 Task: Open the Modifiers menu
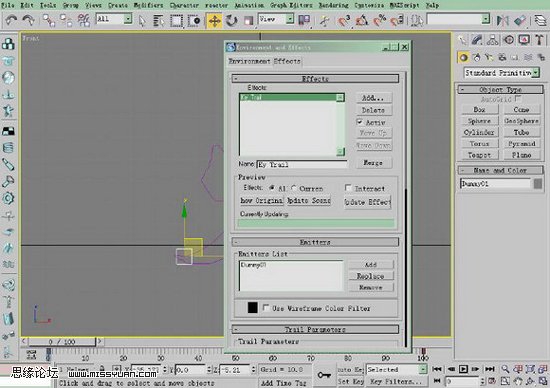click(x=148, y=5)
